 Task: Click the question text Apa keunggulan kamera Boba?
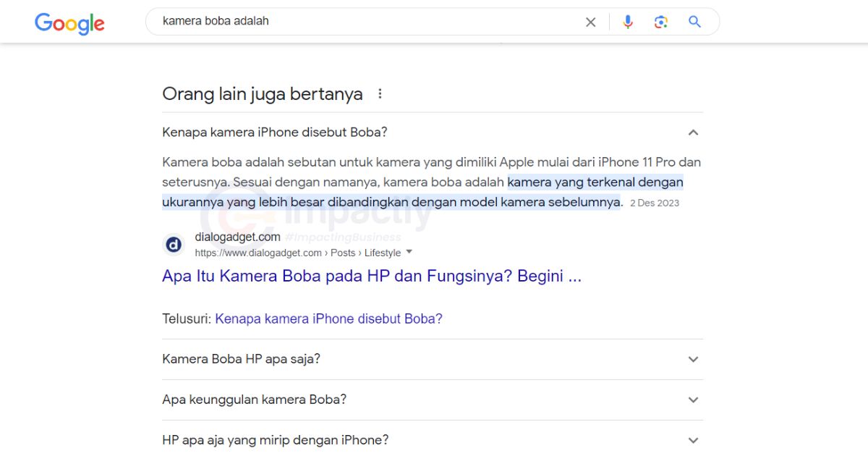coord(255,400)
